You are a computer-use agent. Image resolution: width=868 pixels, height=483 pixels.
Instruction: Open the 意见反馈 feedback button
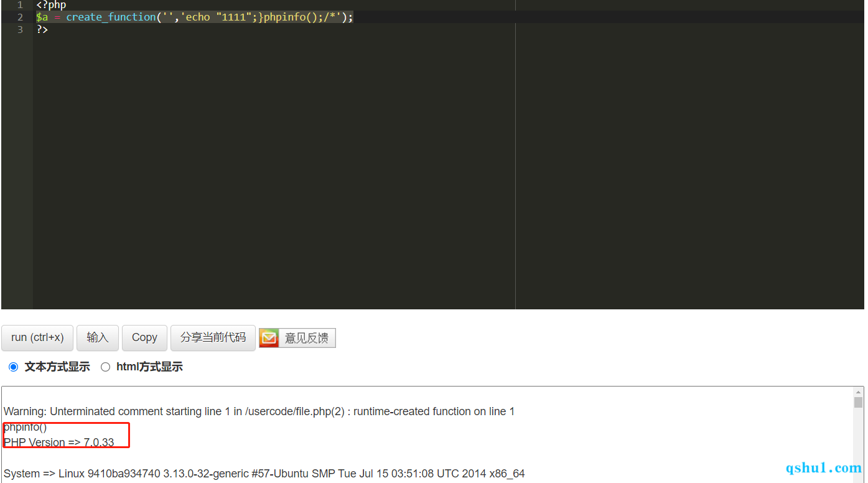point(297,338)
